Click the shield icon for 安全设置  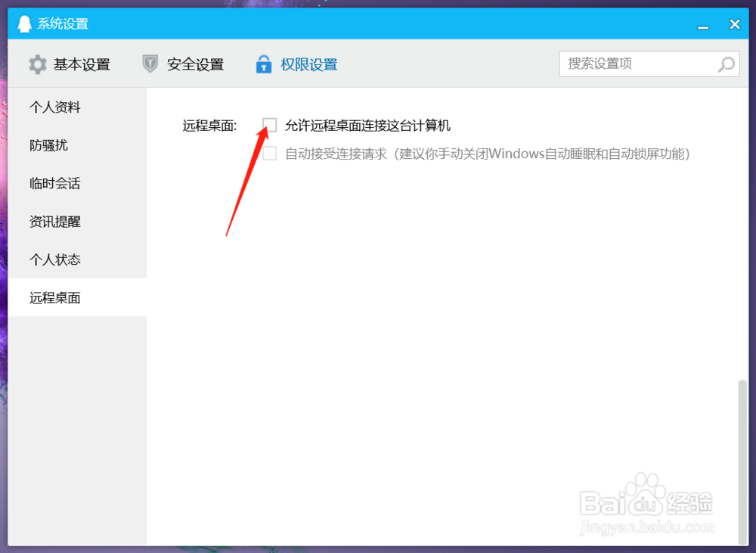(x=150, y=64)
